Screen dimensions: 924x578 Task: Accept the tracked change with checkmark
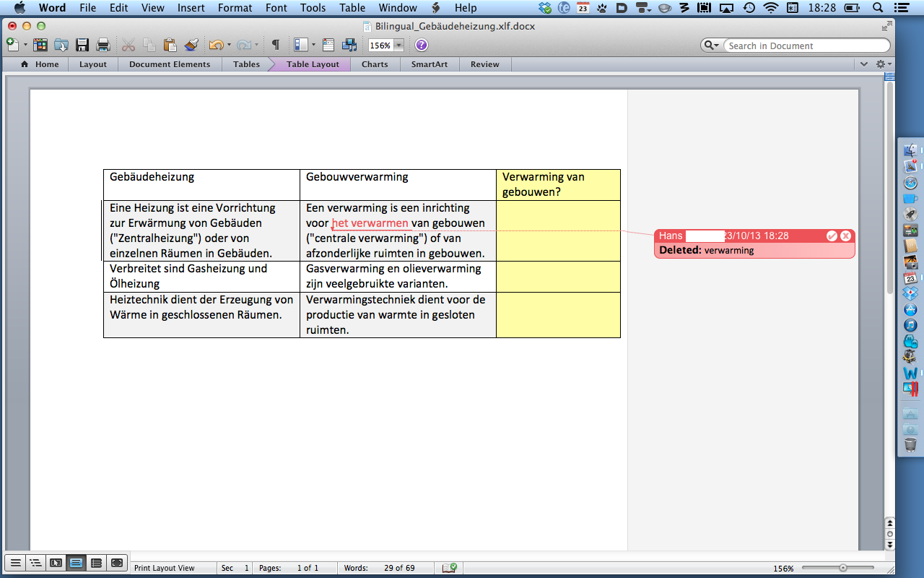(x=832, y=236)
